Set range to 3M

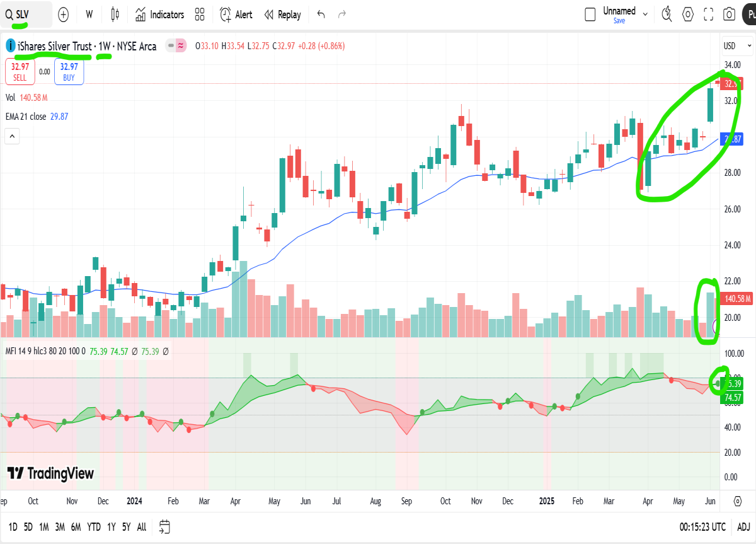click(x=60, y=526)
